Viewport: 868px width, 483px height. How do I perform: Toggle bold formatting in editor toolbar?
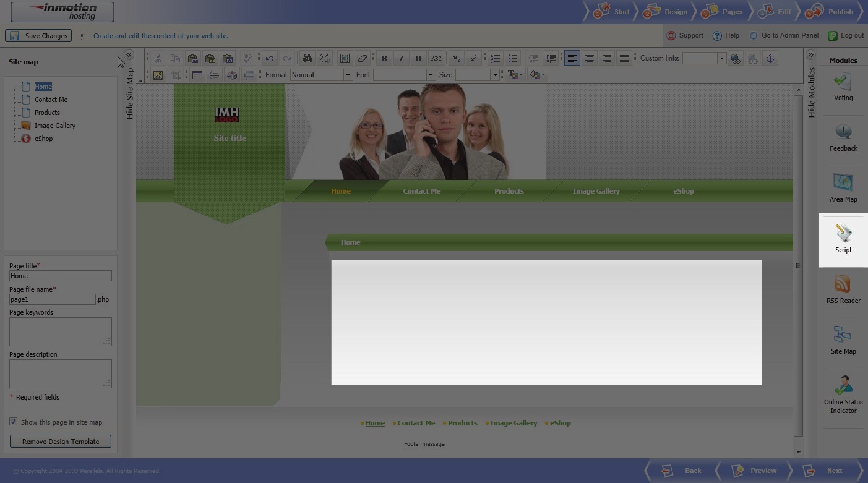click(x=384, y=58)
